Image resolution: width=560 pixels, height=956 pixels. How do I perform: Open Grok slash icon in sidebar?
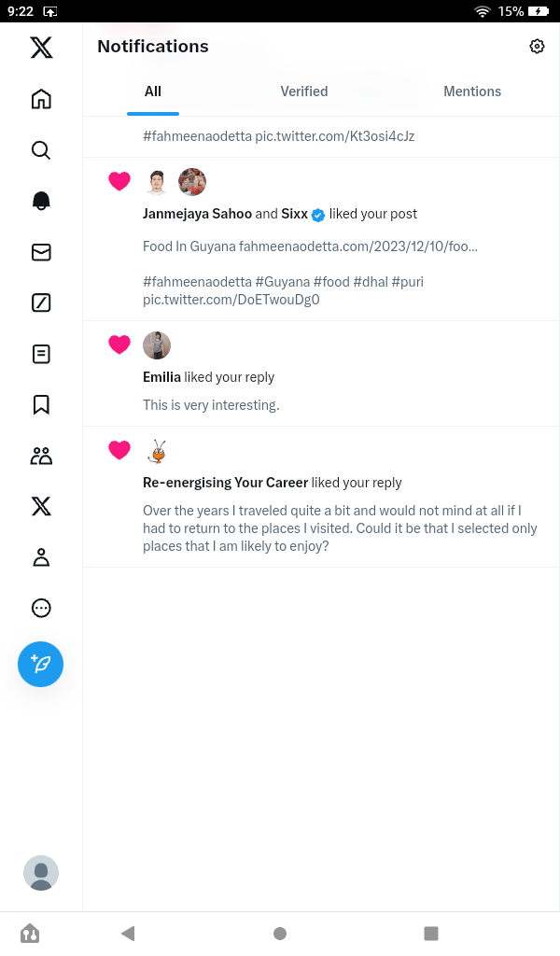pos(41,302)
